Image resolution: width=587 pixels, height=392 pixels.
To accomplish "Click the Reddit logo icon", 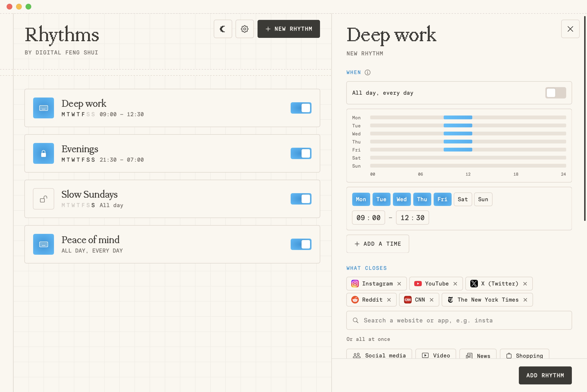I will pos(355,300).
